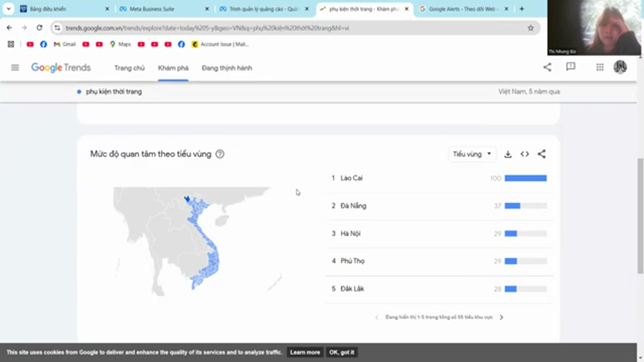Open the help icon next to Mức độ quan tâm theo tiểu vùng
This screenshot has height=362, width=644.
(x=220, y=154)
